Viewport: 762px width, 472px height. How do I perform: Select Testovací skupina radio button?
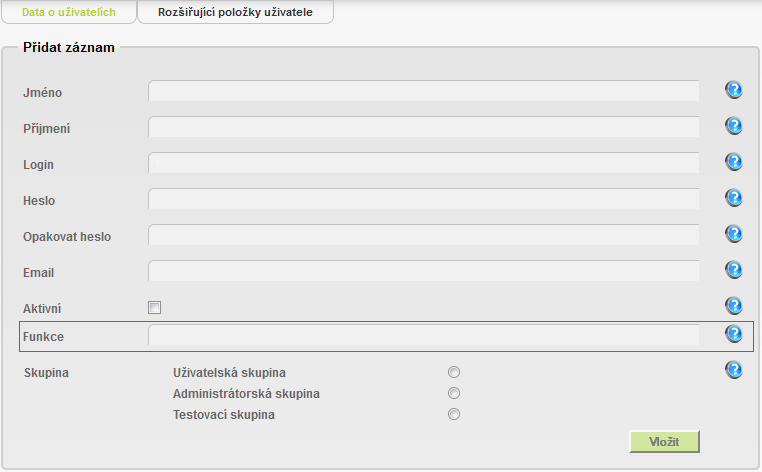click(x=454, y=414)
